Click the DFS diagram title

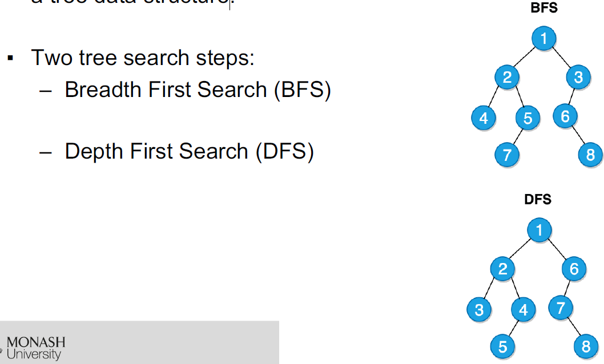538,199
